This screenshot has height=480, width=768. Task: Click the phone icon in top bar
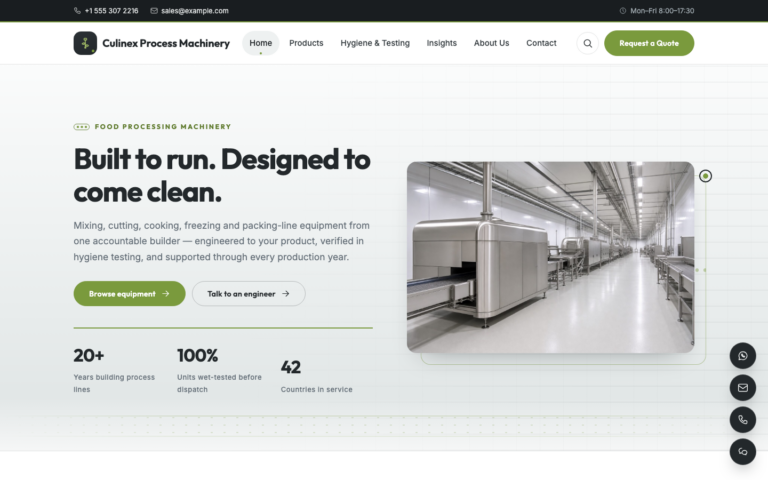[77, 11]
